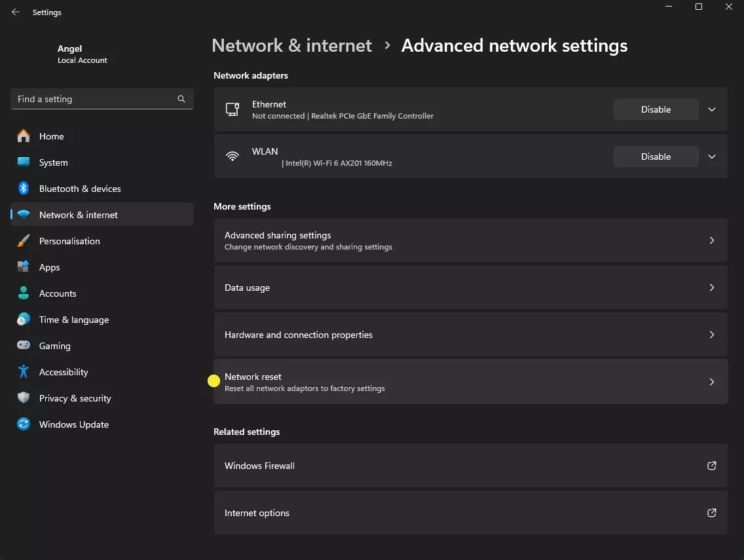Expand the WLAN adapter details chevron
Screen dimensions: 744x560
(x=712, y=157)
